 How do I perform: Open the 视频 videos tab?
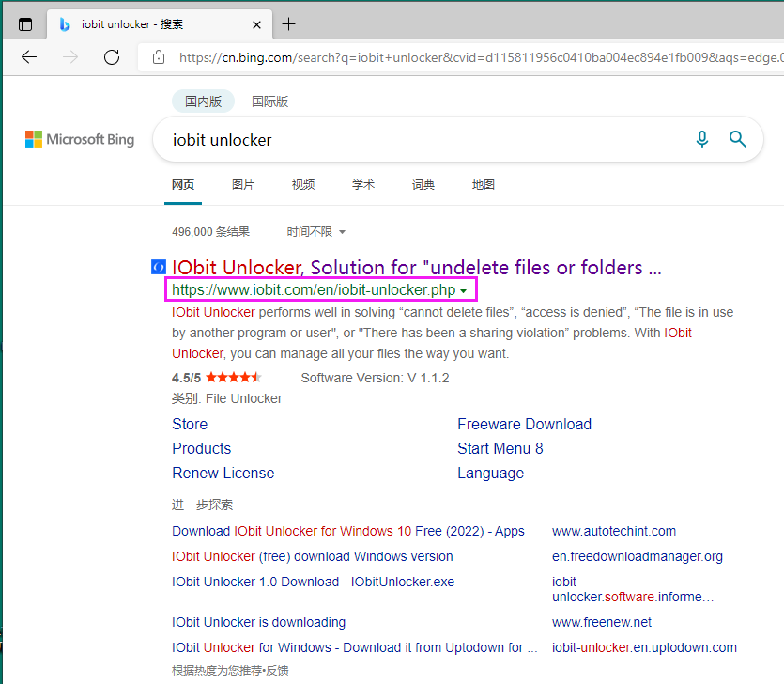[x=303, y=185]
